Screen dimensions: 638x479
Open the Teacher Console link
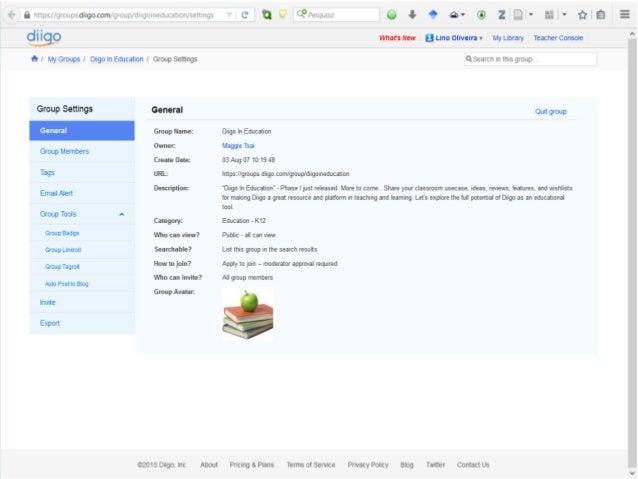click(x=558, y=38)
